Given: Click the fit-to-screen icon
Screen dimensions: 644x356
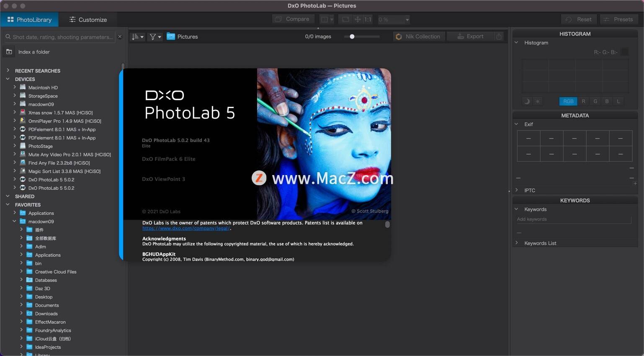Looking at the screenshot, I should 345,19.
